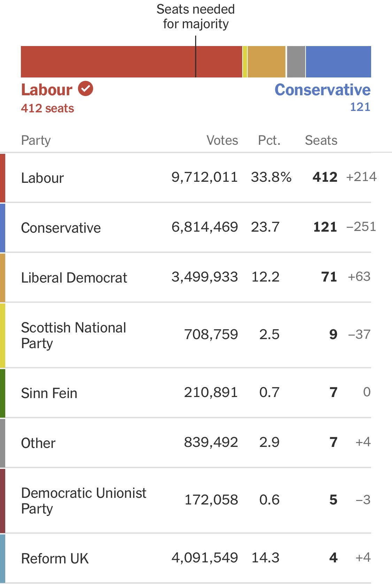Select the Reform UK row name

click(x=55, y=559)
